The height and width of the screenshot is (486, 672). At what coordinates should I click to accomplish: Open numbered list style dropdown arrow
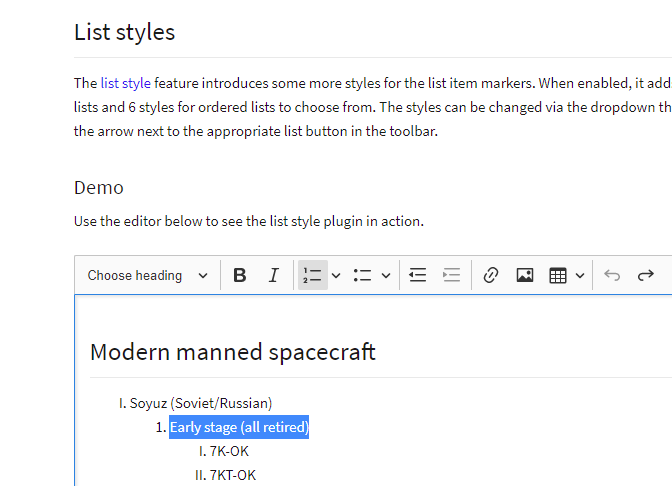pyautogui.click(x=336, y=276)
